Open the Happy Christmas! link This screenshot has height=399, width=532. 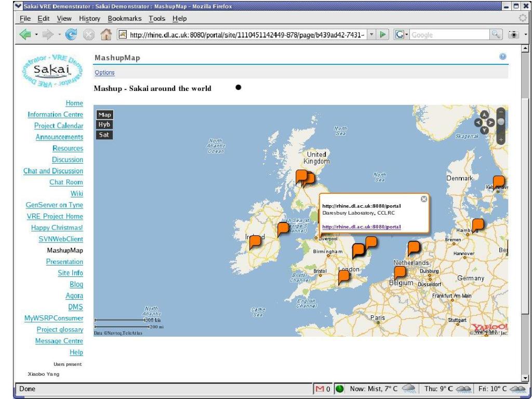[57, 228]
